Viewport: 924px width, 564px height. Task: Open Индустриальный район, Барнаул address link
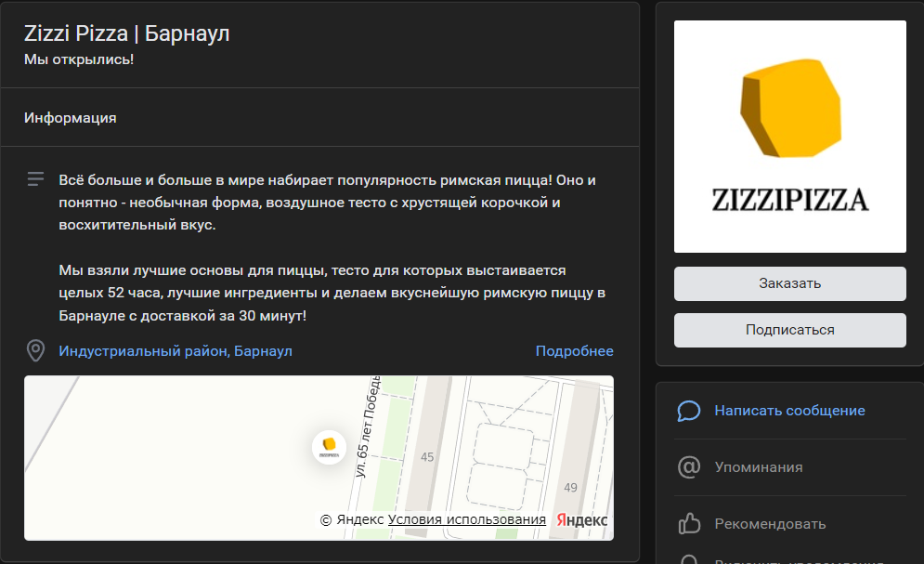176,351
